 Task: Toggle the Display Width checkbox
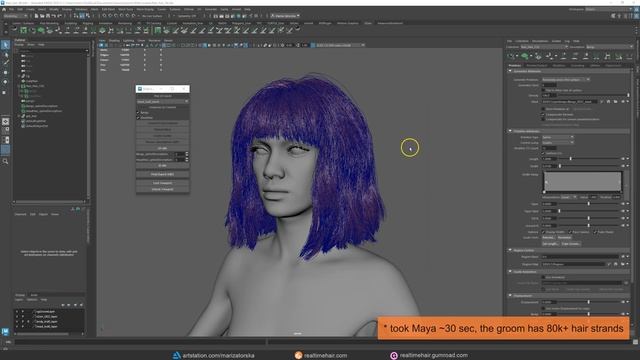(x=543, y=232)
